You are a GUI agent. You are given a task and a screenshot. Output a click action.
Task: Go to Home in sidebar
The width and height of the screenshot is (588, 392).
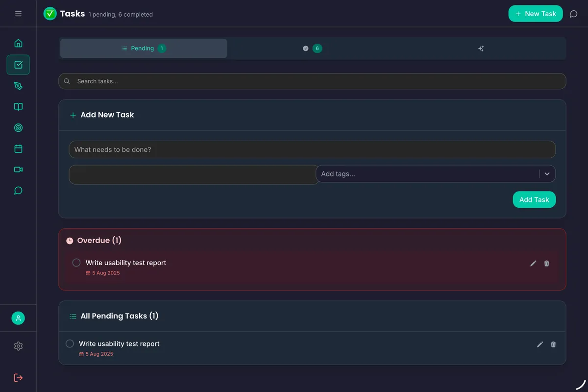18,43
